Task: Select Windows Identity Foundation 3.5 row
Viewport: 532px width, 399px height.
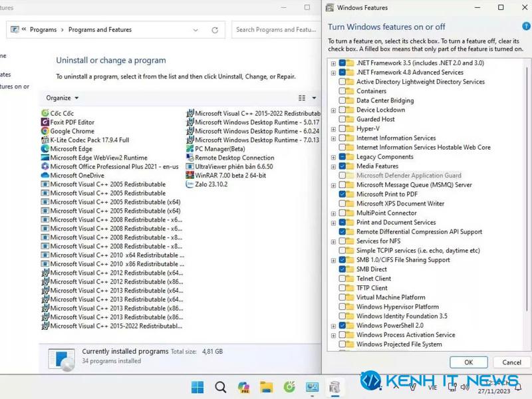Action: pos(402,316)
